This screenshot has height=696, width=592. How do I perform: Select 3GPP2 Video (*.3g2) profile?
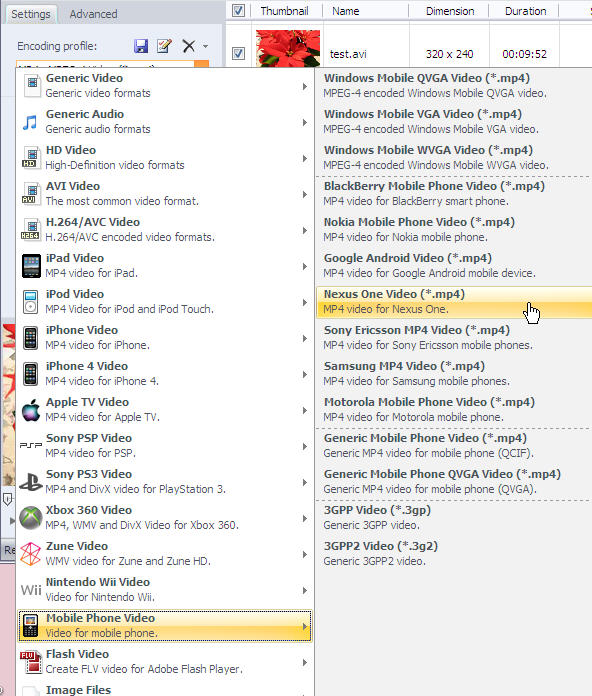(x=454, y=553)
